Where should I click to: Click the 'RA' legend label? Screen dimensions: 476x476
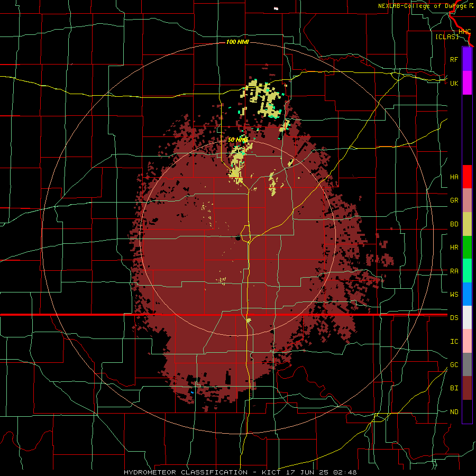tap(454, 271)
